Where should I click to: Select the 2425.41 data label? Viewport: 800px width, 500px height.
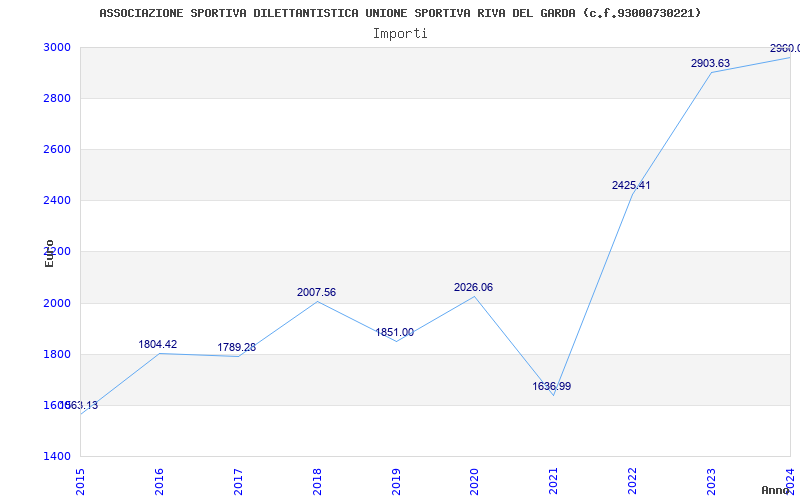point(631,186)
